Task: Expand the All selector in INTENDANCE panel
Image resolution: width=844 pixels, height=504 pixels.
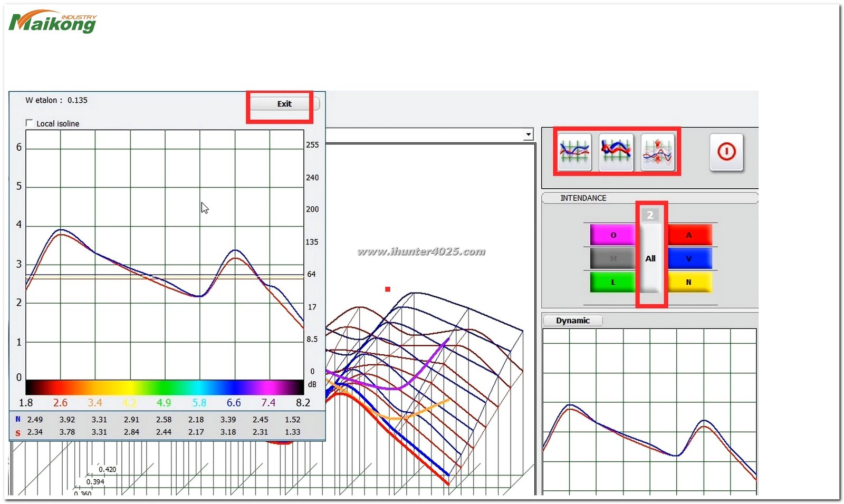Action: (x=651, y=258)
